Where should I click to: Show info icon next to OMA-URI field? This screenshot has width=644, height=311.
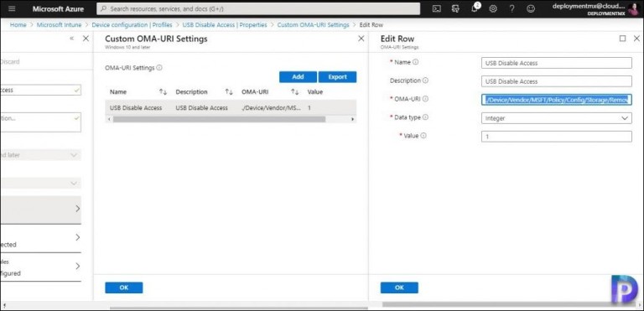pyautogui.click(x=425, y=99)
